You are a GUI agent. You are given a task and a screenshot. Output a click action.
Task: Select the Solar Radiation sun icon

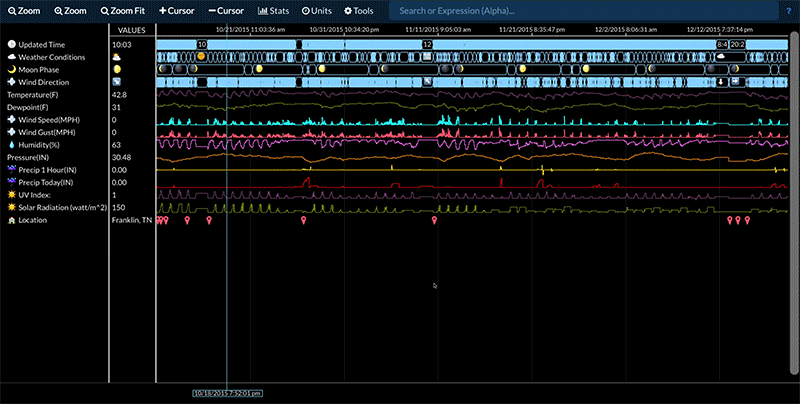pyautogui.click(x=12, y=207)
